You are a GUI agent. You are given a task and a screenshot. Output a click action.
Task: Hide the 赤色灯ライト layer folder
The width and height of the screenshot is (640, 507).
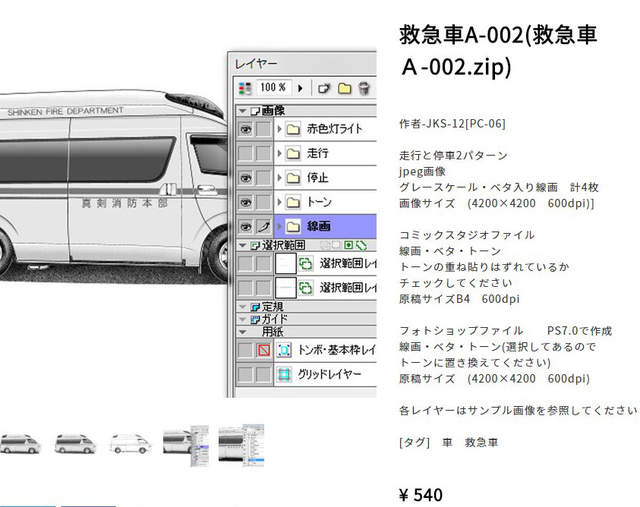coord(245,129)
